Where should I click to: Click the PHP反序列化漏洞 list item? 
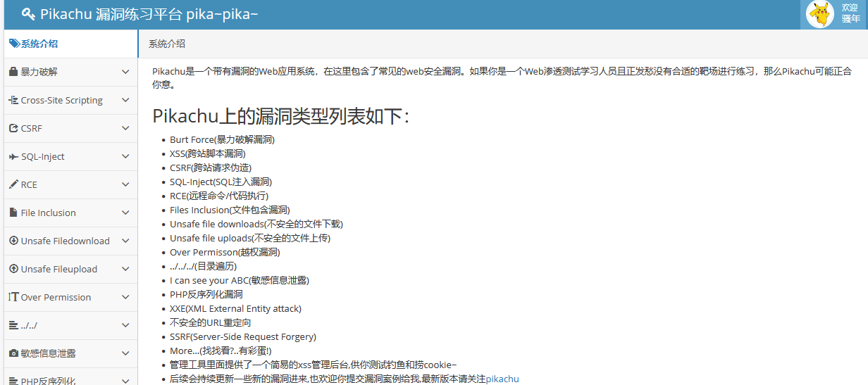(x=206, y=294)
